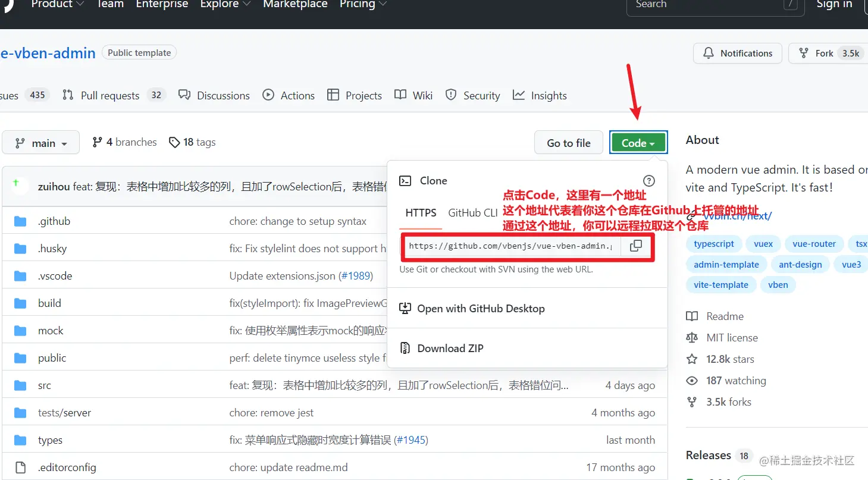Click the Readme book icon
The image size is (868, 480).
[x=692, y=316]
